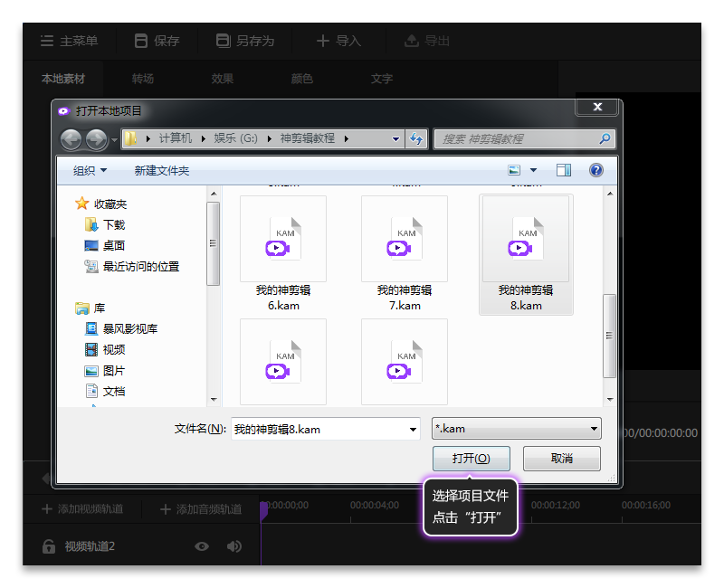Click the change view icon
Viewport: 724px width, 588px height.
coord(514,170)
